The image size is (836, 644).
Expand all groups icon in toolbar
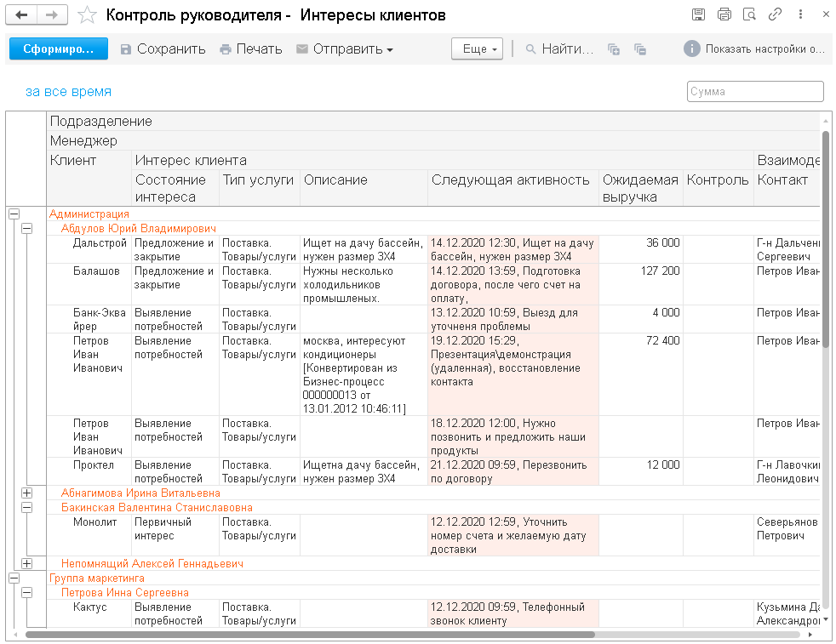point(614,49)
